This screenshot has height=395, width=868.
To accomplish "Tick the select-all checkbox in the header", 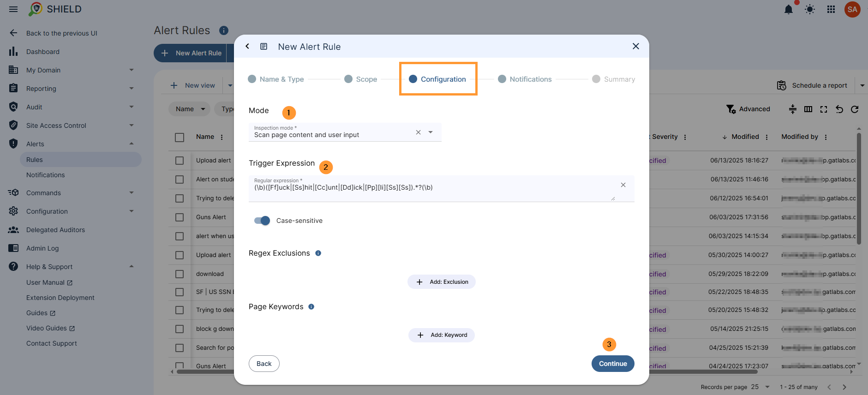I will point(180,137).
